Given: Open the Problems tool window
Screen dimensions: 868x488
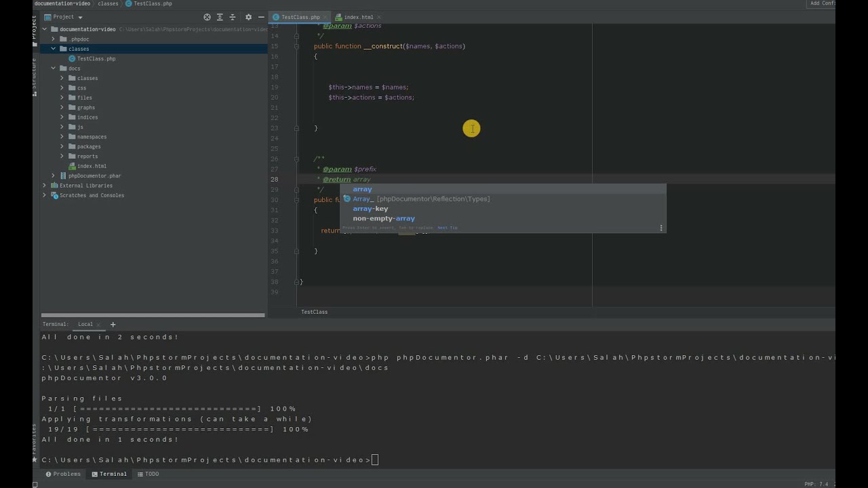Looking at the screenshot, I should pos(62,474).
